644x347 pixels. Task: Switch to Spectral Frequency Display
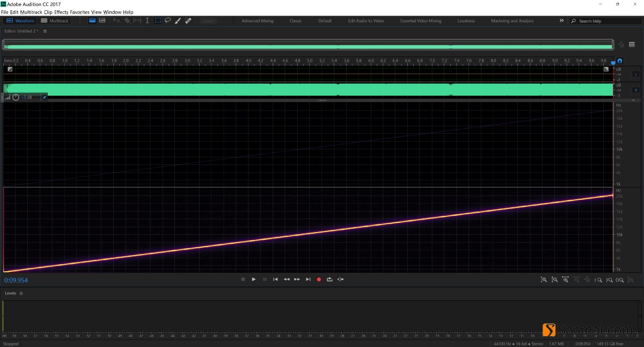(102, 20)
